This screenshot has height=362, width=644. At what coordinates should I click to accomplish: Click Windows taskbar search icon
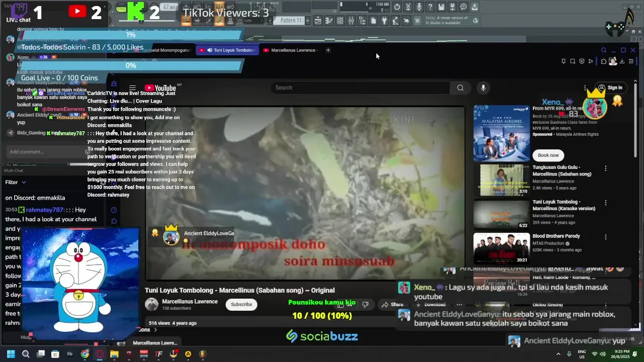tap(26, 354)
